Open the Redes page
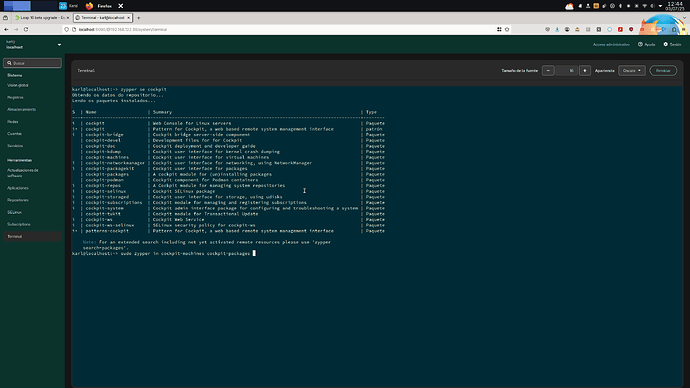 click(13, 121)
